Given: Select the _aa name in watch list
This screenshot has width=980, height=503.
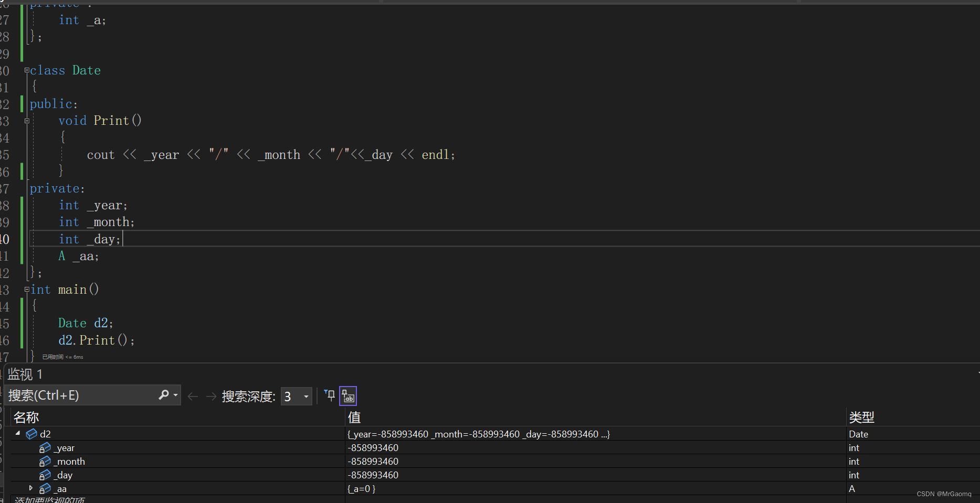Looking at the screenshot, I should pyautogui.click(x=60, y=489).
